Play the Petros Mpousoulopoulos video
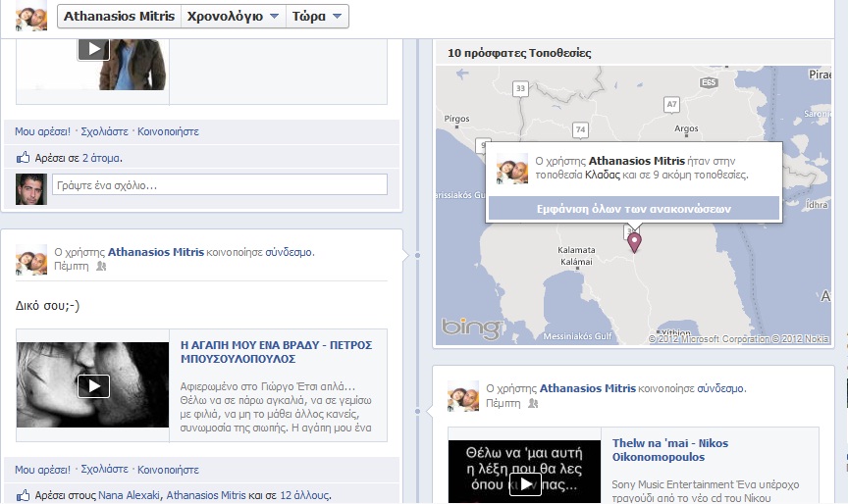The image size is (848, 504). (x=93, y=385)
